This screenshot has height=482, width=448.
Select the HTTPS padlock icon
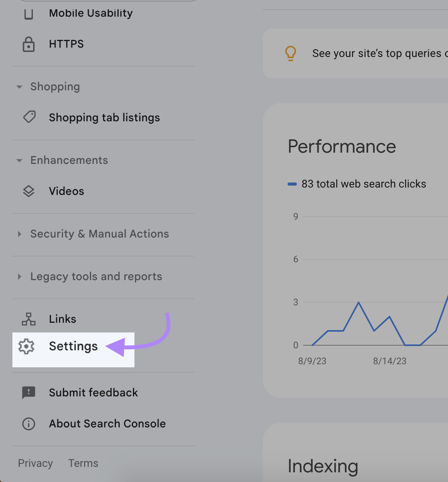[x=29, y=44]
